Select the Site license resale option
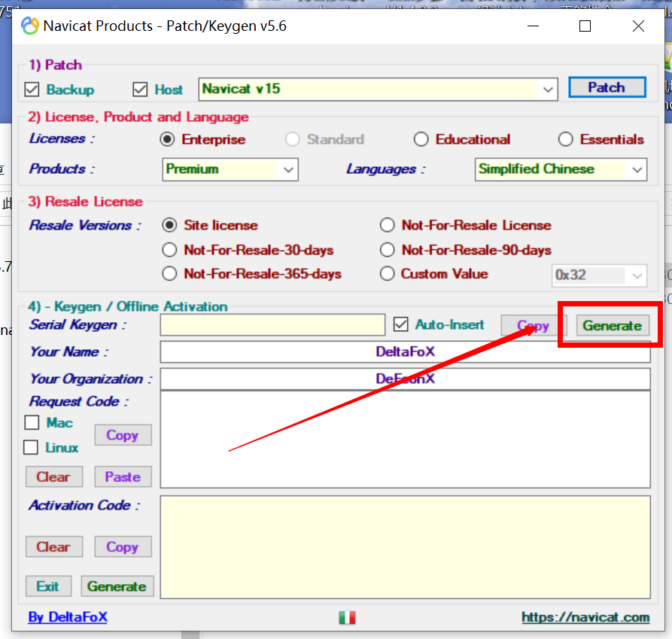The width and height of the screenshot is (672, 639). (170, 226)
